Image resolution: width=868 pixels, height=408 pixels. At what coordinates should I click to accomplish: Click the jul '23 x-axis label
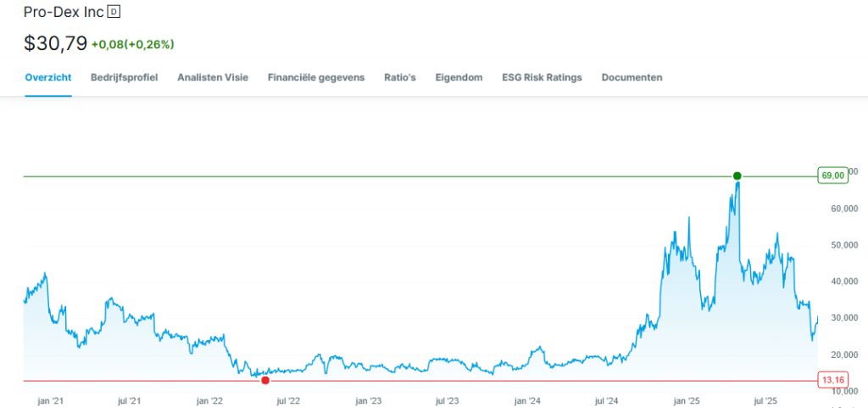tap(447, 400)
